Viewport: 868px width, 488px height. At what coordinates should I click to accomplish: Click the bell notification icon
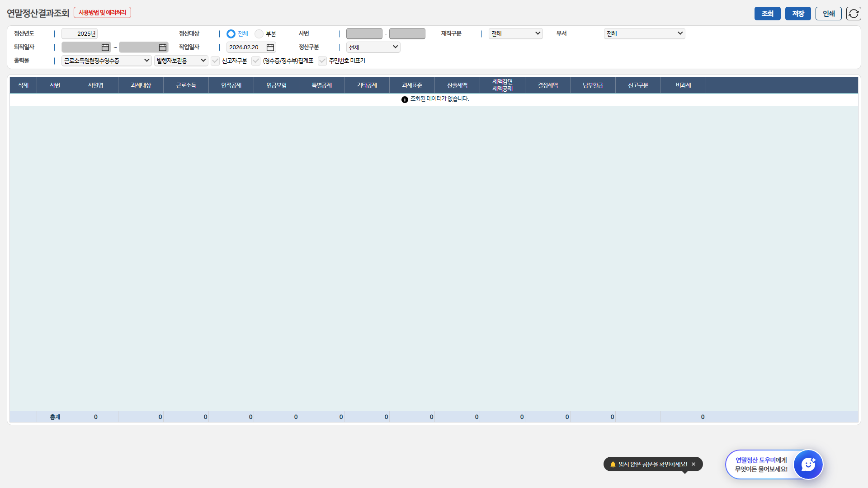[613, 464]
